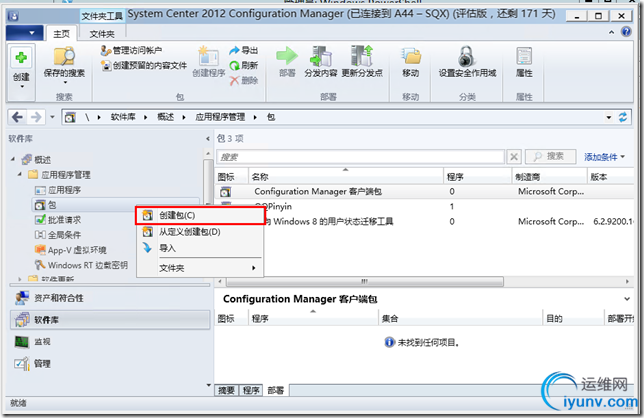
Task: Choose Import (导入) in context menu
Action: tap(200, 248)
